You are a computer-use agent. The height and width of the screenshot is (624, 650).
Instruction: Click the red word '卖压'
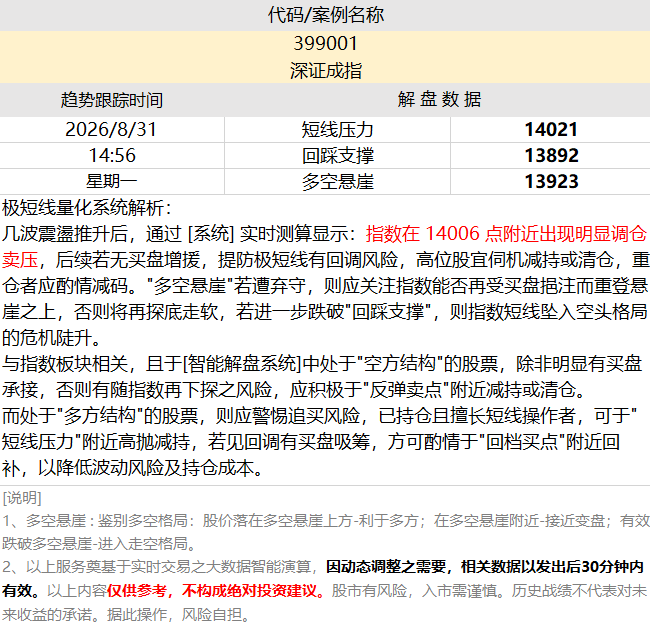[x=20, y=260]
